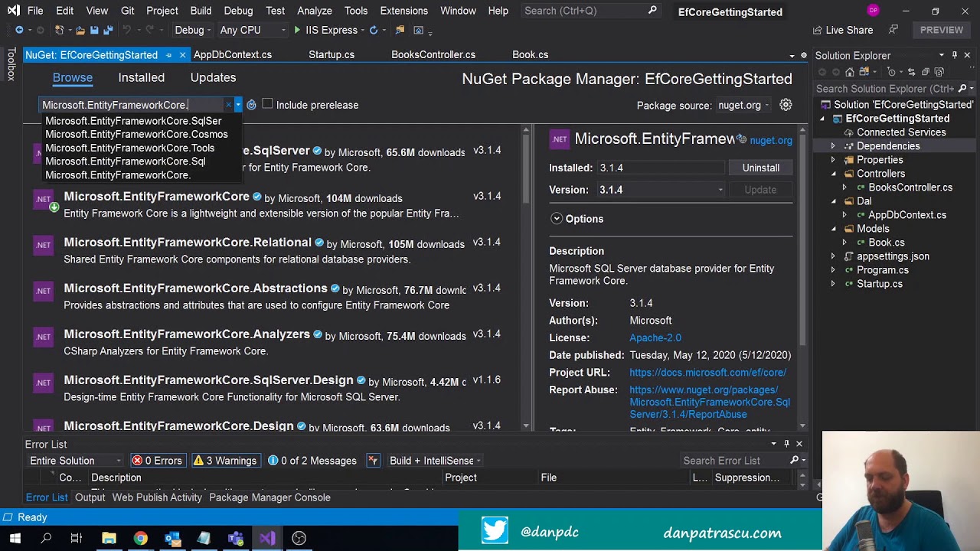The height and width of the screenshot is (551, 980).
Task: Switch to the AppDbContext.cs tab
Action: point(233,55)
